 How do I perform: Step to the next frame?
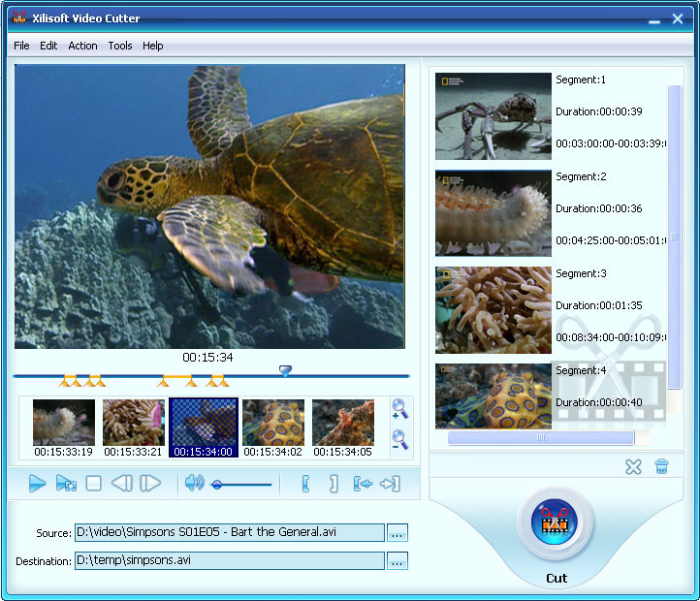pos(150,483)
